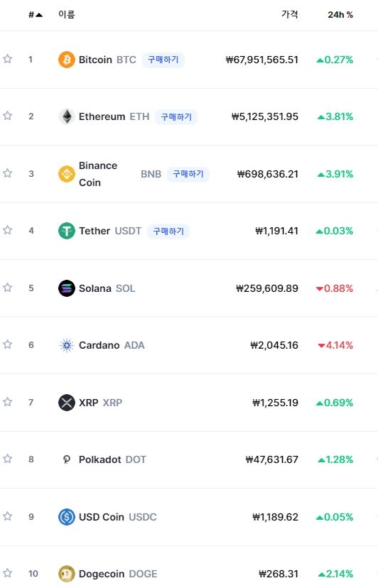Open the Tether price ₩1,191.41 link

click(x=276, y=231)
